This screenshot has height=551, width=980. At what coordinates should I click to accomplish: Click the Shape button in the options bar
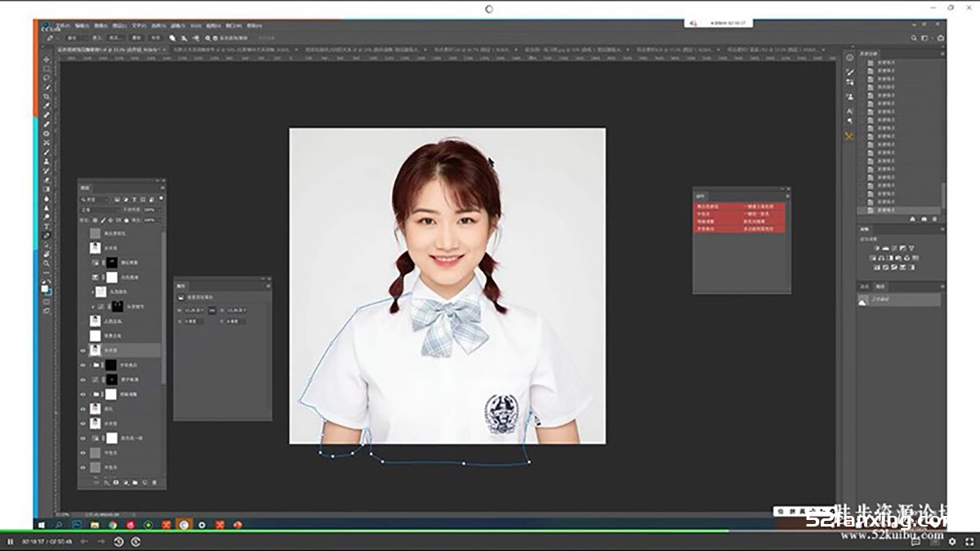[156, 38]
